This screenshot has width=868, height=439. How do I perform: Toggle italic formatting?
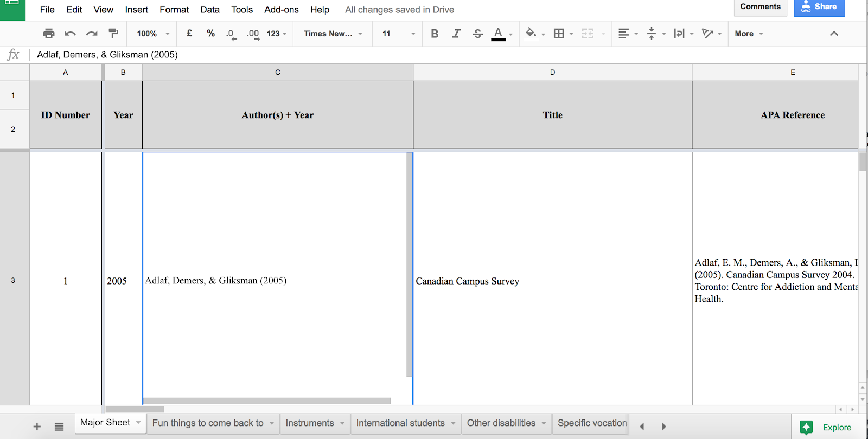(456, 34)
